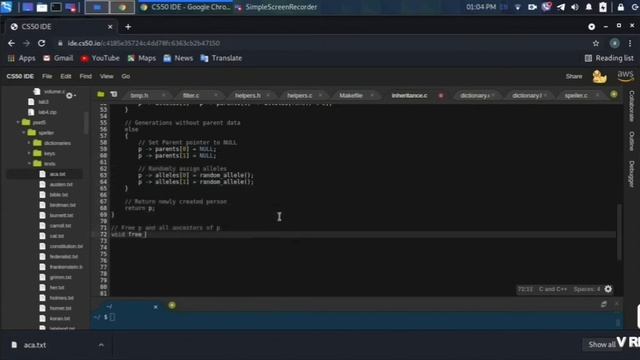Expand dictionaries folder arrow
This screenshot has width=640, height=360.
(x=29, y=143)
